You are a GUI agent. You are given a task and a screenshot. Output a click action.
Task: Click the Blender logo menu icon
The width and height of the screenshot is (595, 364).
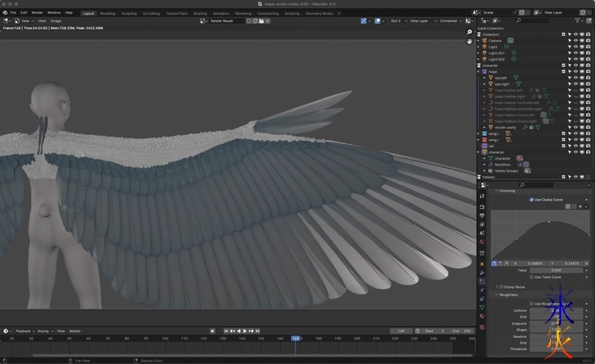pyautogui.click(x=5, y=13)
